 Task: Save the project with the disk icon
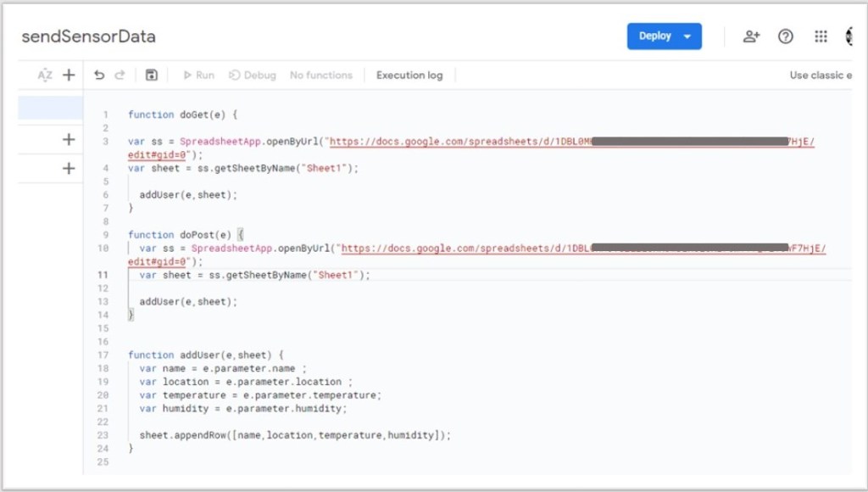pyautogui.click(x=151, y=75)
